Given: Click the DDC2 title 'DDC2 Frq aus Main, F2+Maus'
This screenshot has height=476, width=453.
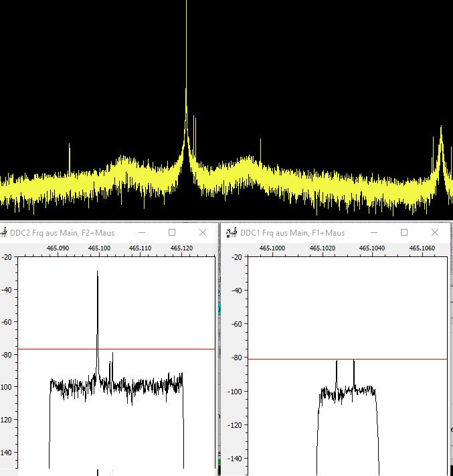Looking at the screenshot, I should (x=62, y=233).
